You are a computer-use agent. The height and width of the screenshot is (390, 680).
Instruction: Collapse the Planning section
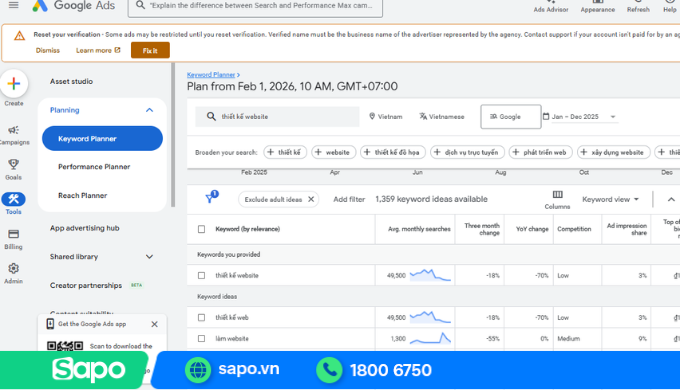click(x=149, y=110)
